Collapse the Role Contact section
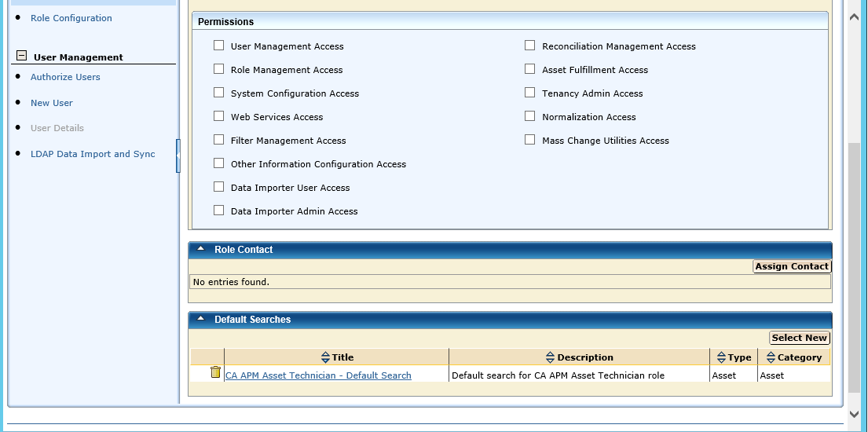Viewport: 868px width, 432px height. point(201,249)
